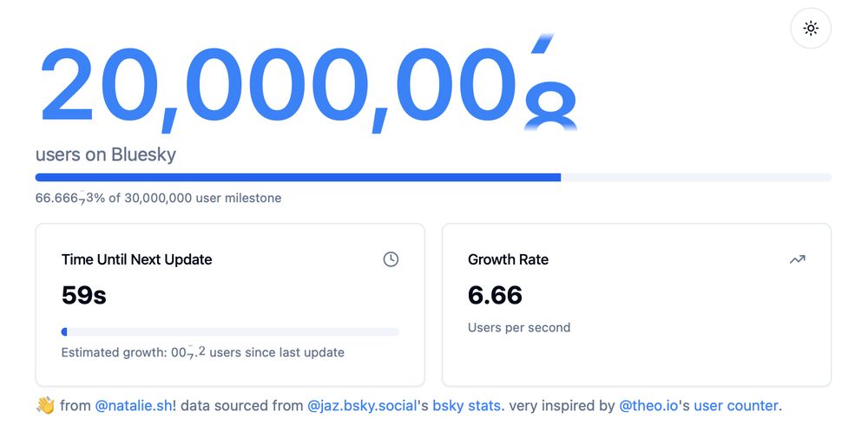The width and height of the screenshot is (868, 445).
Task: Open the @jaz.bsky.social link
Action: pyautogui.click(x=362, y=406)
